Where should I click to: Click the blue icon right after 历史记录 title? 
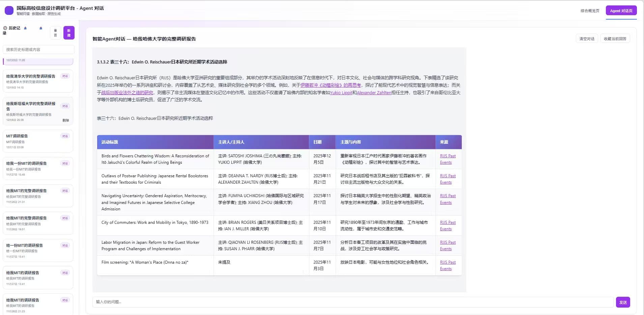click(x=25, y=28)
